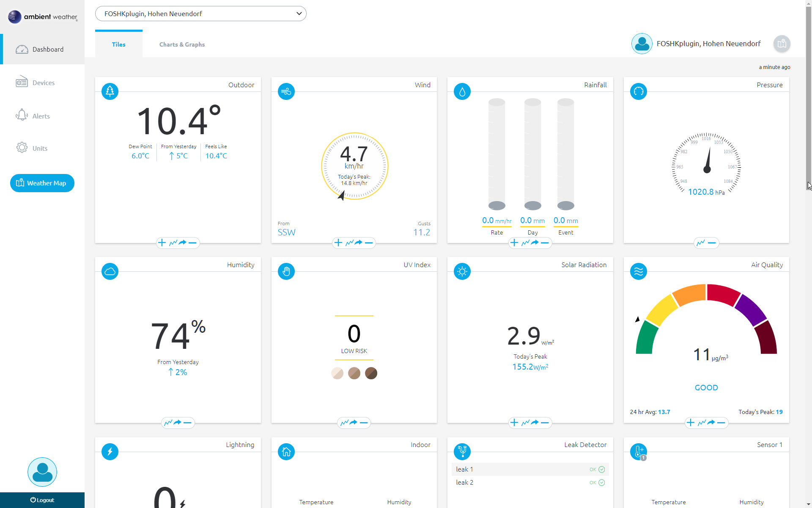
Task: Click the Lightning bolt tile icon
Action: pyautogui.click(x=110, y=451)
